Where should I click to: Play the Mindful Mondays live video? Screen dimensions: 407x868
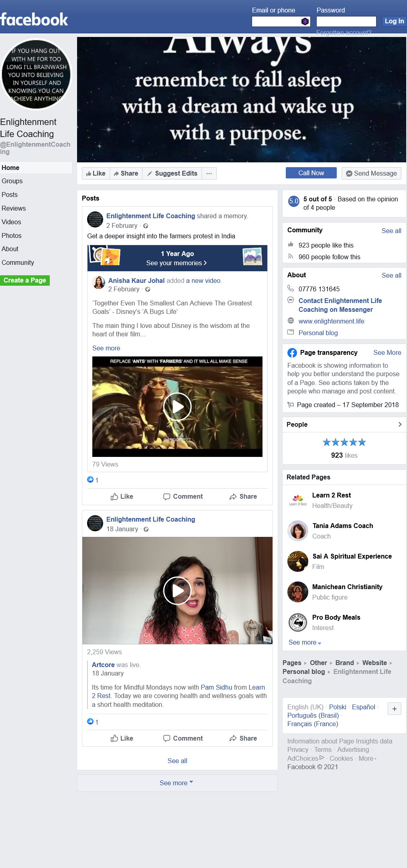[177, 590]
